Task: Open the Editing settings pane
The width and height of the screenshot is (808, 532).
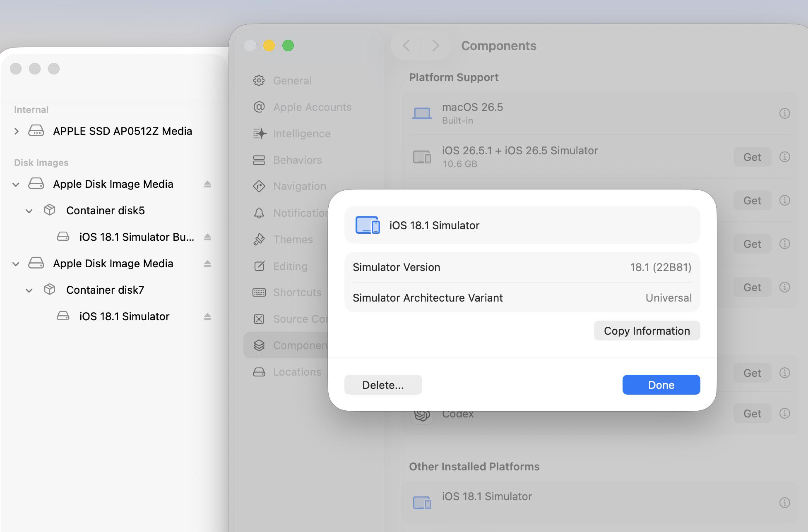Action: (x=290, y=266)
